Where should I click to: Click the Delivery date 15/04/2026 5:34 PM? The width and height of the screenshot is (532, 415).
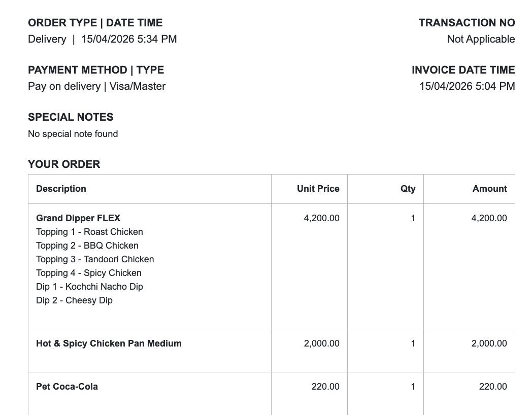tap(129, 39)
